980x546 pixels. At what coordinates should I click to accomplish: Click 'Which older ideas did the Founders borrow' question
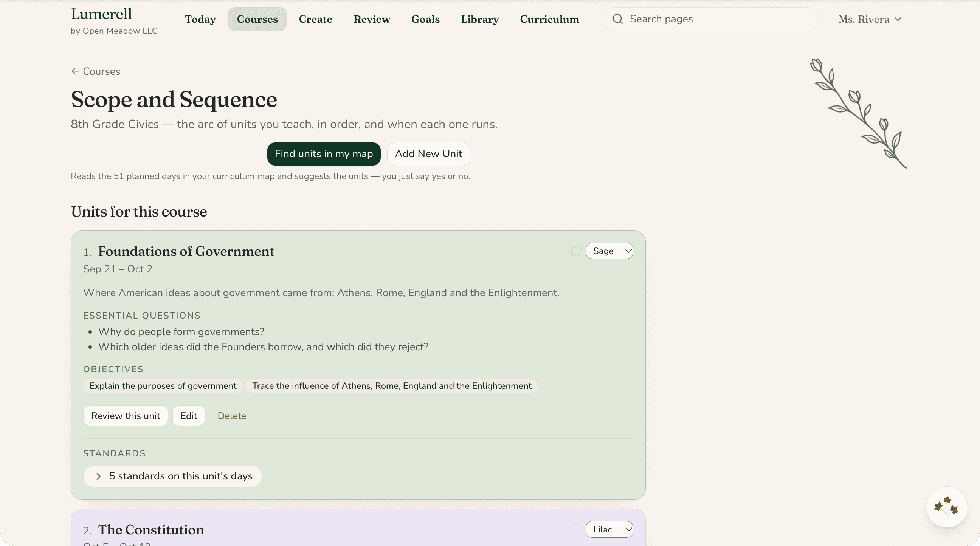(x=263, y=347)
